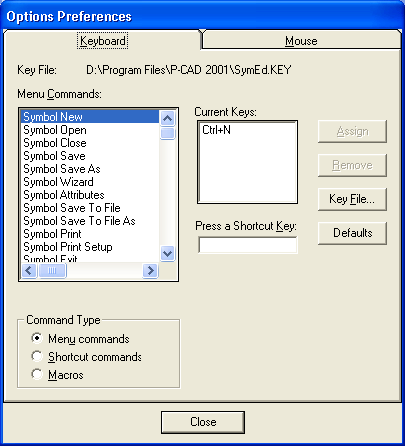This screenshot has width=405, height=446.
Task: Click the list scroll-down arrow
Action: [x=167, y=254]
